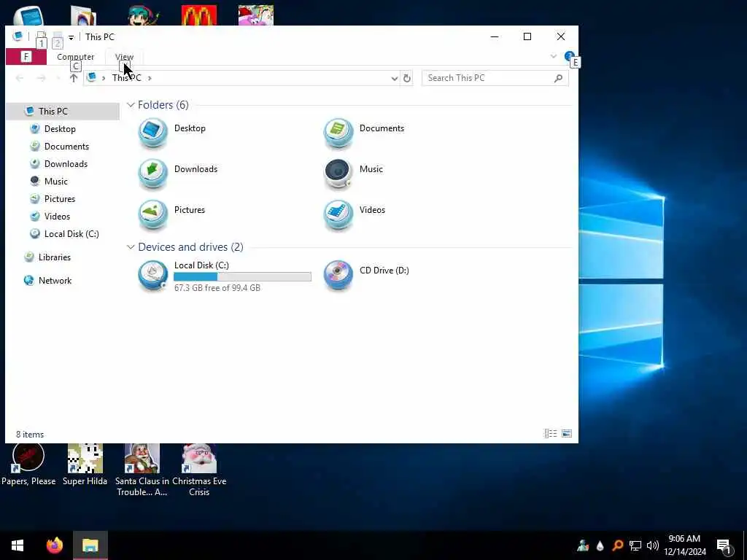The height and width of the screenshot is (560, 747).
Task: Open the volume speaker tray icon
Action: point(653,545)
